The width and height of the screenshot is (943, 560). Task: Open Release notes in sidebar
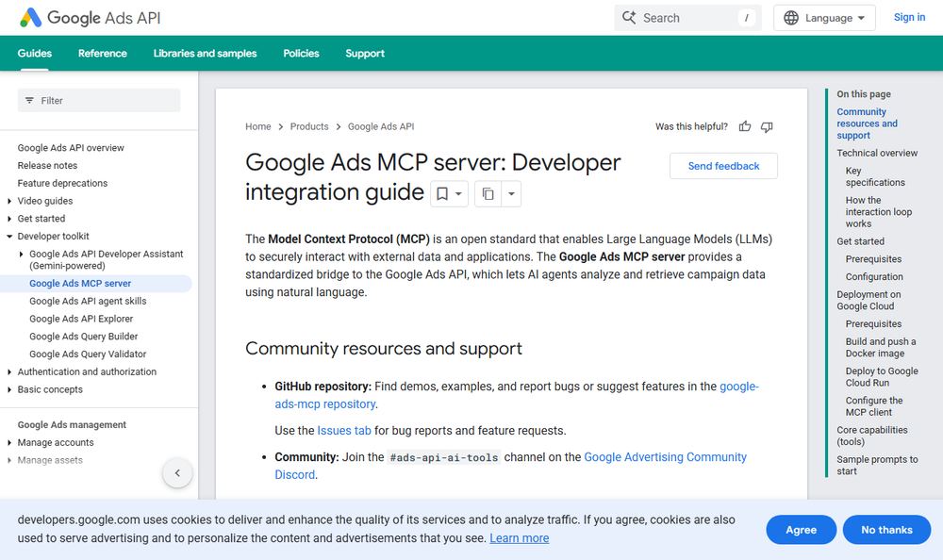click(47, 165)
